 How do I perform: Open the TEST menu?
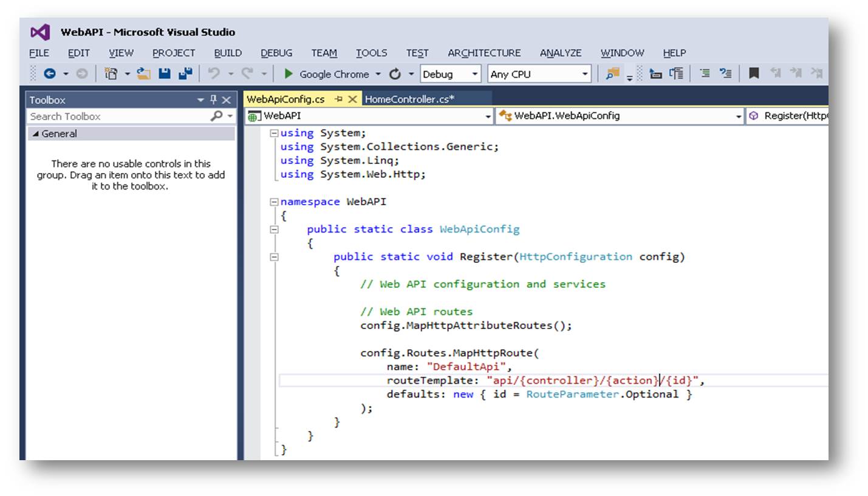(417, 53)
